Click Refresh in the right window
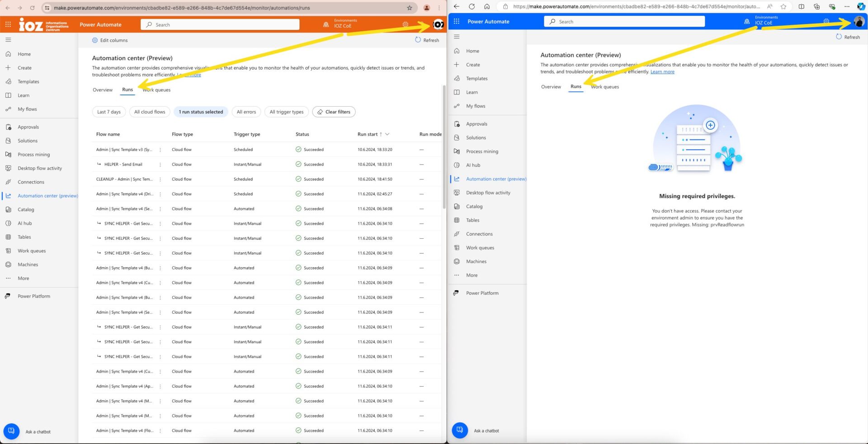This screenshot has height=444, width=868. click(848, 37)
